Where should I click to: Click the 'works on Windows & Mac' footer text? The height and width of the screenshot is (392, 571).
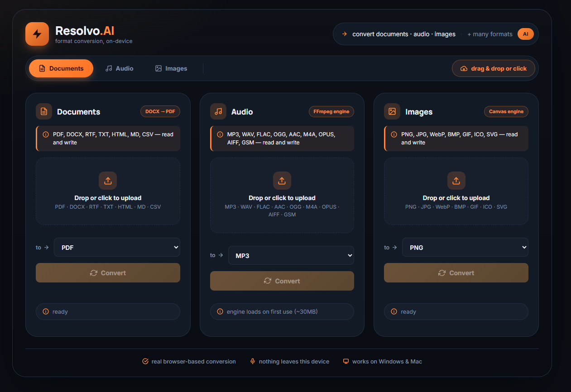click(387, 362)
